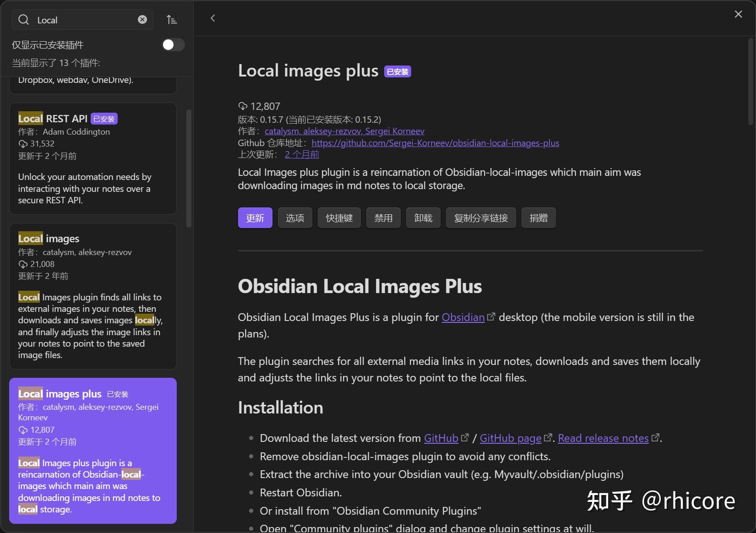The width and height of the screenshot is (756, 533).
Task: Open 快捷键 hotkeys for plugin
Action: [339, 218]
